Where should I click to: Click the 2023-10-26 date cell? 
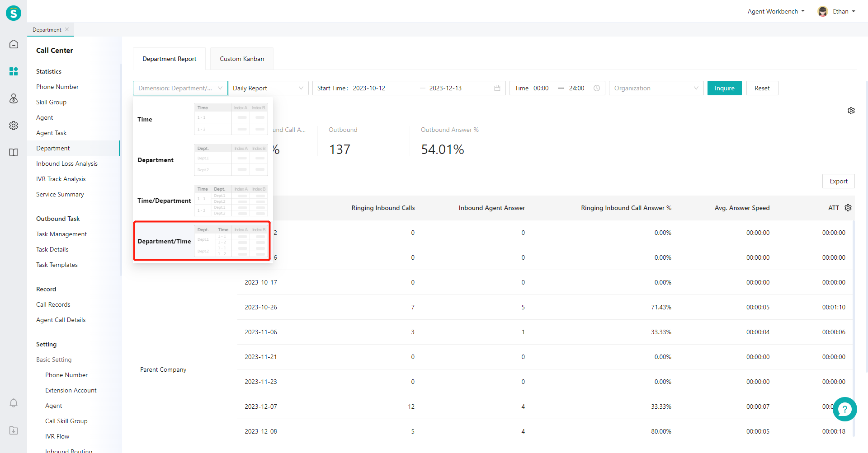click(261, 307)
